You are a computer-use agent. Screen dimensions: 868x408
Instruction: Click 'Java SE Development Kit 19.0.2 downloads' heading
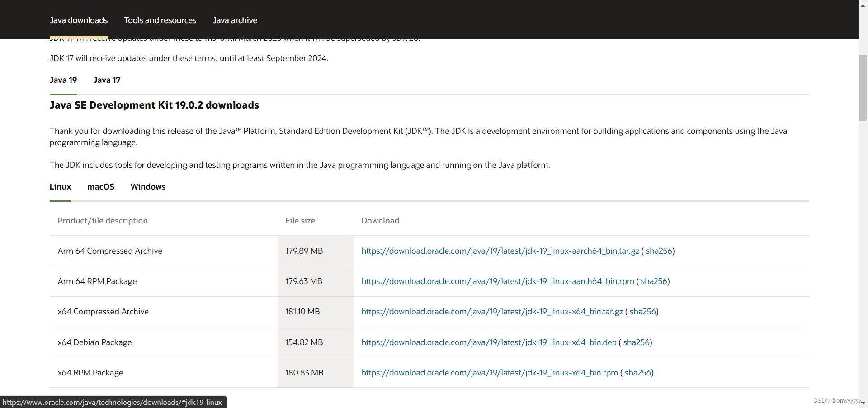click(x=154, y=105)
